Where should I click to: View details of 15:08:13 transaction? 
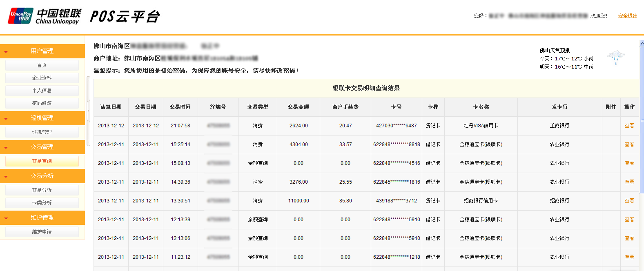point(629,163)
